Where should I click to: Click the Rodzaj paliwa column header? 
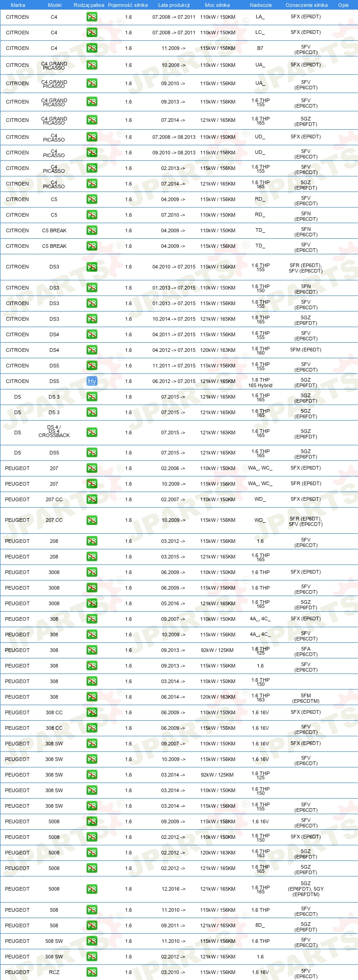pos(89,5)
